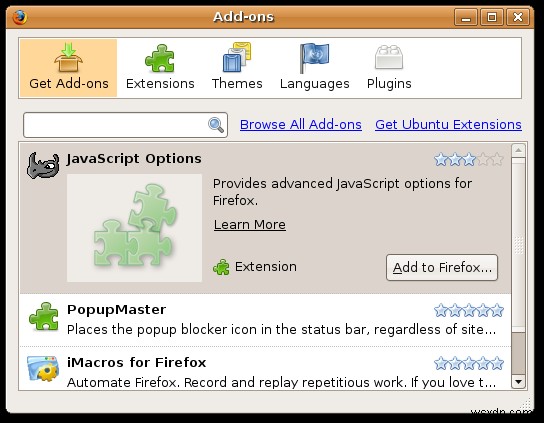The image size is (544, 423).
Task: Click the Firefox logo in title bar
Action: click(x=20, y=17)
